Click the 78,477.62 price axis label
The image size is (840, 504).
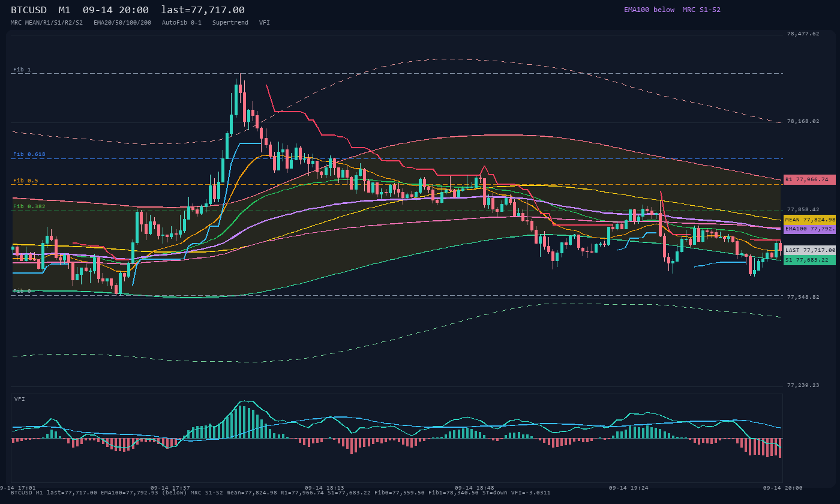coord(803,34)
